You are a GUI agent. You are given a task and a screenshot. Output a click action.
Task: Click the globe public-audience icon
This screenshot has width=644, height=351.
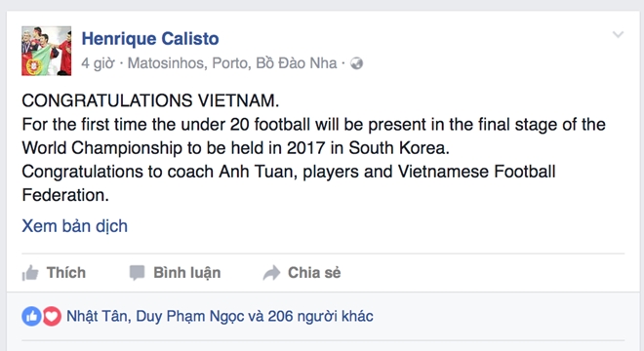[x=356, y=63]
